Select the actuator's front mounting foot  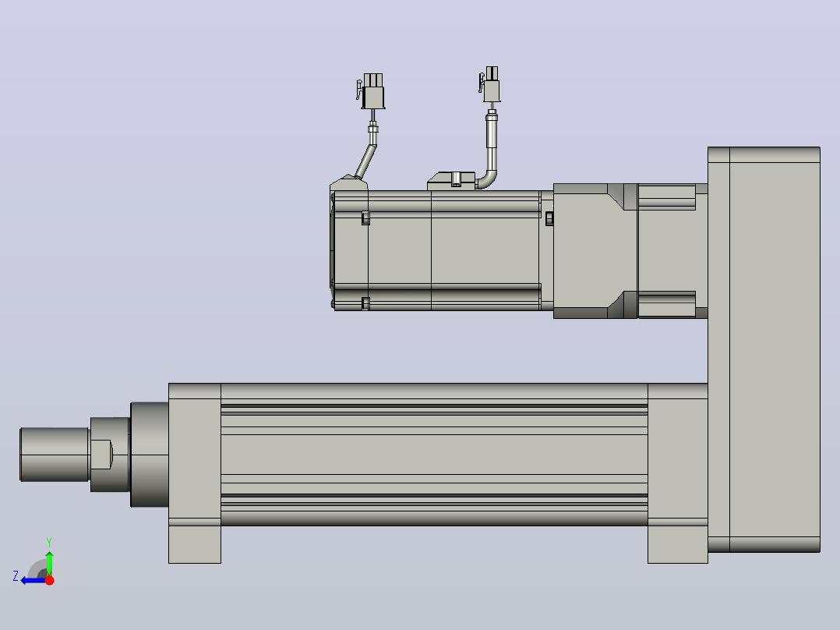195,544
